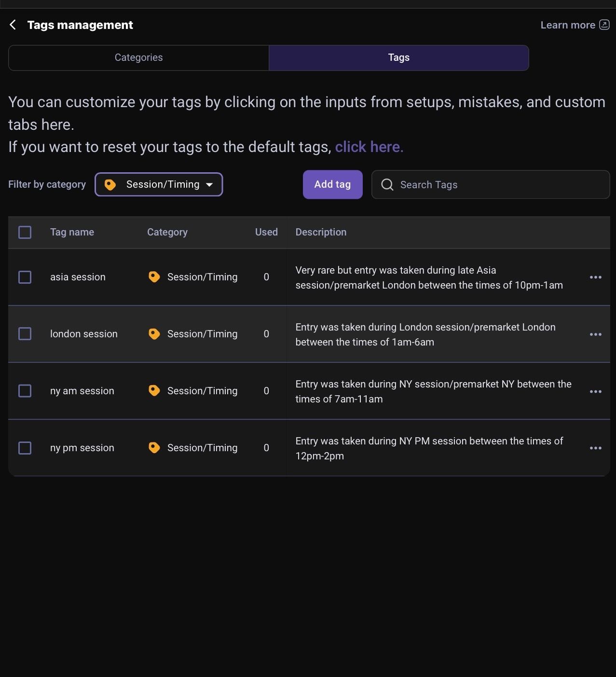
Task: Check the asia session row checkbox
Action: (25, 277)
